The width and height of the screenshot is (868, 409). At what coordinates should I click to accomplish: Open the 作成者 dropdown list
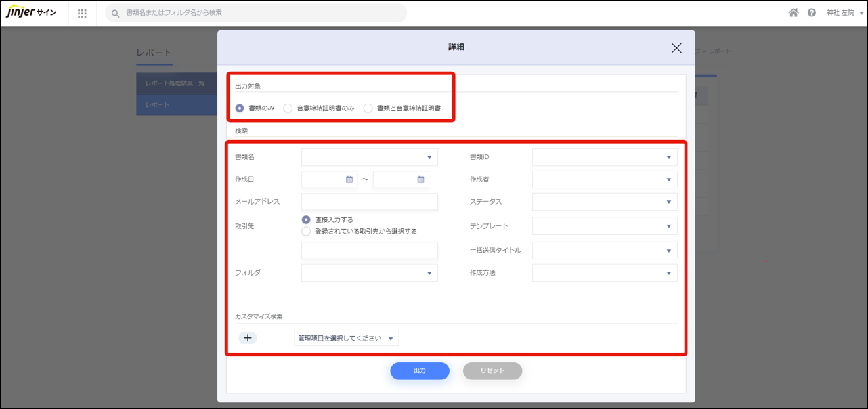click(x=604, y=179)
